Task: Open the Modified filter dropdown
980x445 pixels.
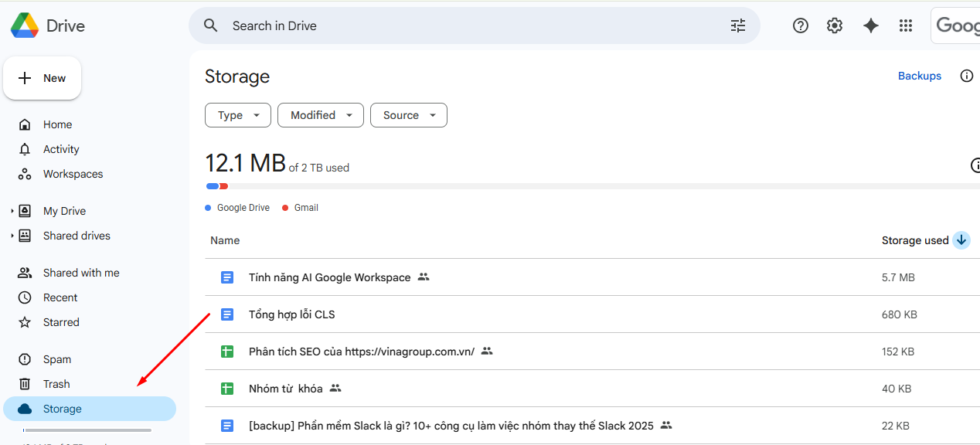Action: coord(320,115)
